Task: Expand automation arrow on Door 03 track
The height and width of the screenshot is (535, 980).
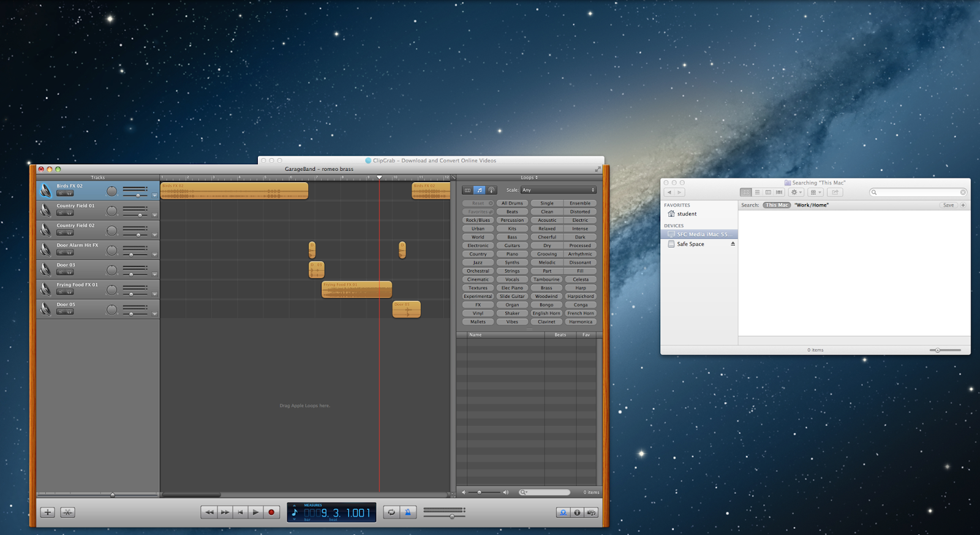Action: click(154, 274)
